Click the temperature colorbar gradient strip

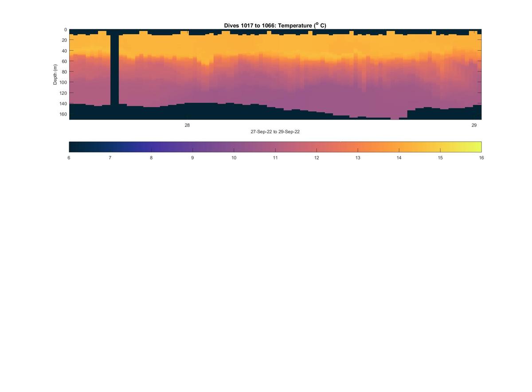click(x=275, y=147)
